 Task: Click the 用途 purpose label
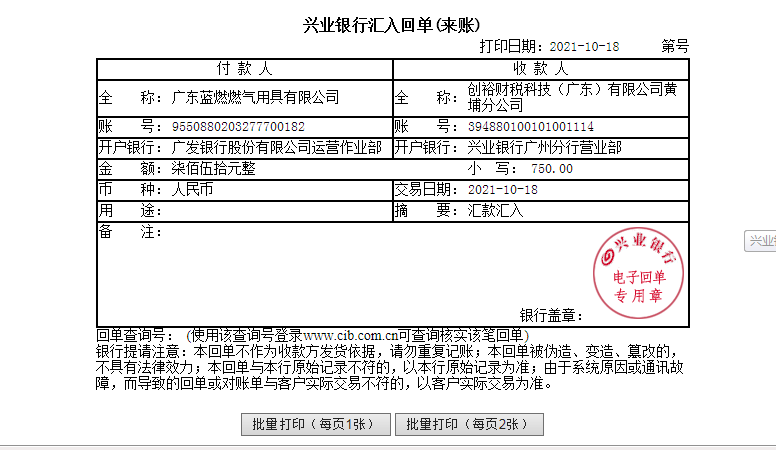[x=130, y=211]
